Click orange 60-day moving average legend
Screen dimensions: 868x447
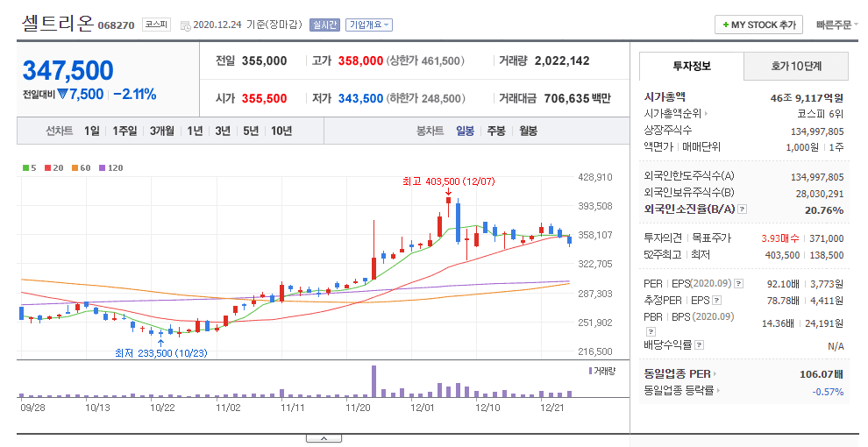coord(82,168)
